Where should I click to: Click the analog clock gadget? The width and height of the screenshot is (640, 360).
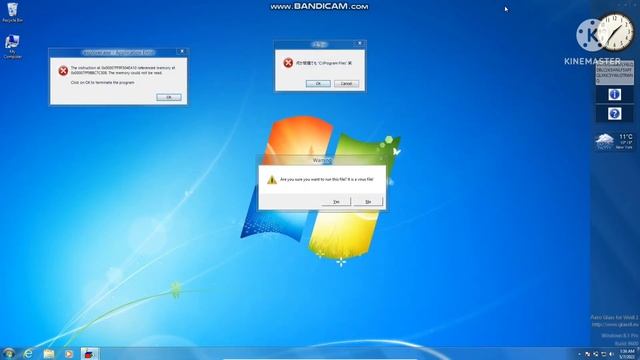(x=616, y=32)
